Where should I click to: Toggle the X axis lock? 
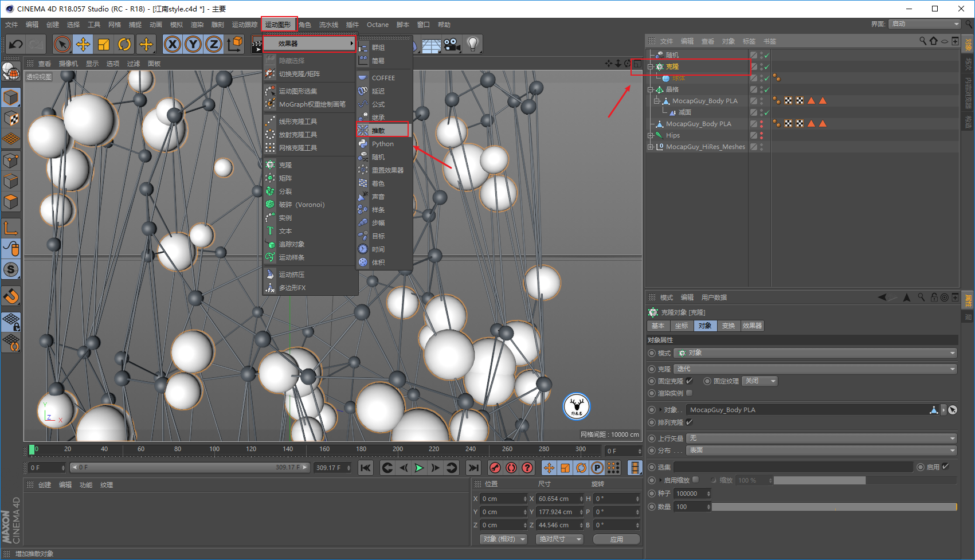(x=173, y=44)
